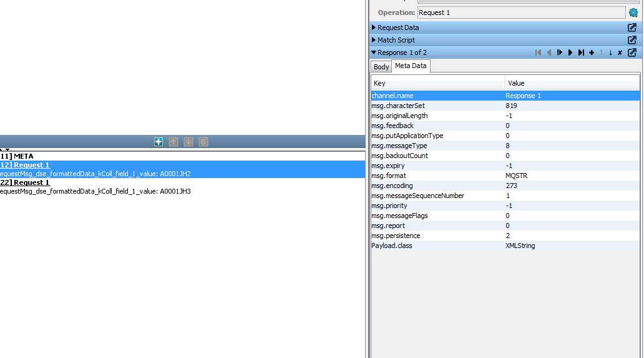The height and width of the screenshot is (358, 644).
Task: Switch to the Body tab
Action: 381,67
